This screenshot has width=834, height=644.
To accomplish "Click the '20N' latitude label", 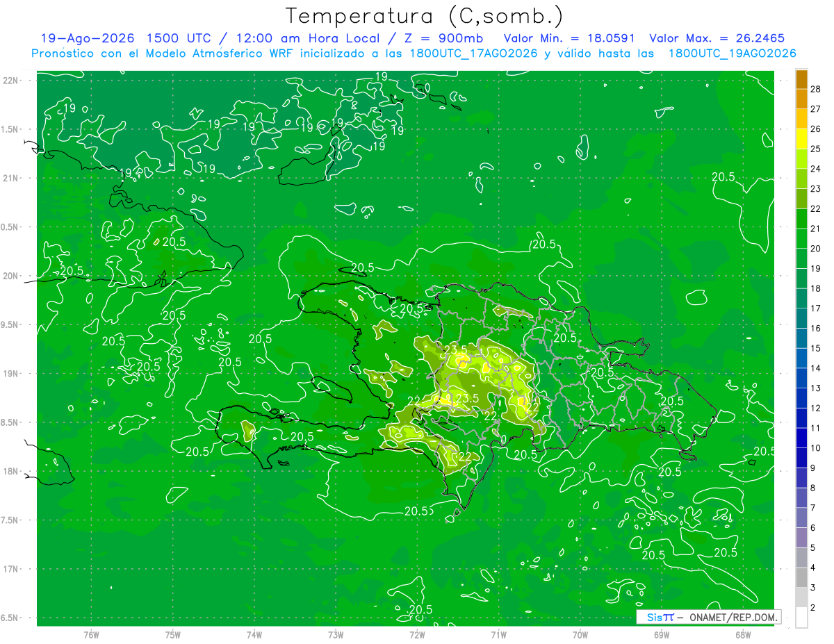I will tap(11, 276).
